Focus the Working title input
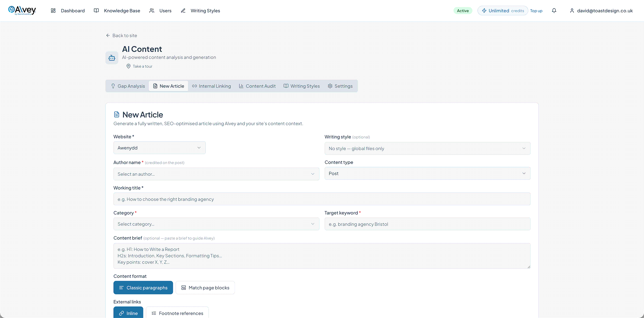 (322, 199)
